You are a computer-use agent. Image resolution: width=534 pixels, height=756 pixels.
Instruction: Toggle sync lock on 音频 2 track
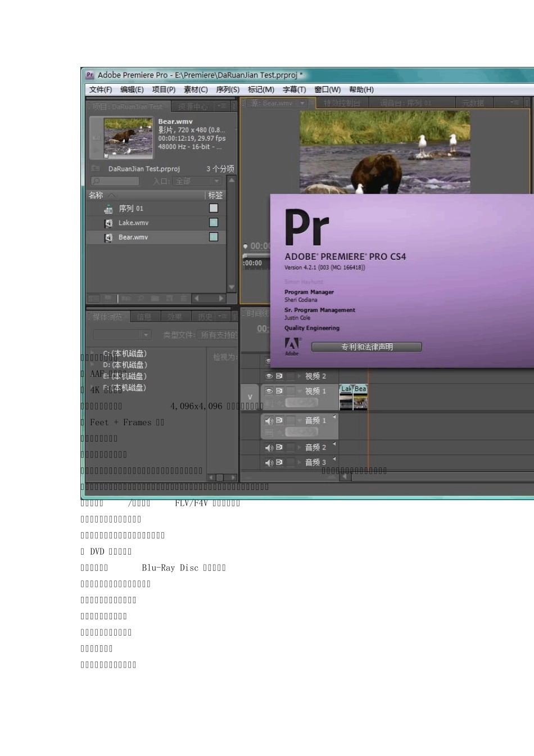tap(279, 448)
